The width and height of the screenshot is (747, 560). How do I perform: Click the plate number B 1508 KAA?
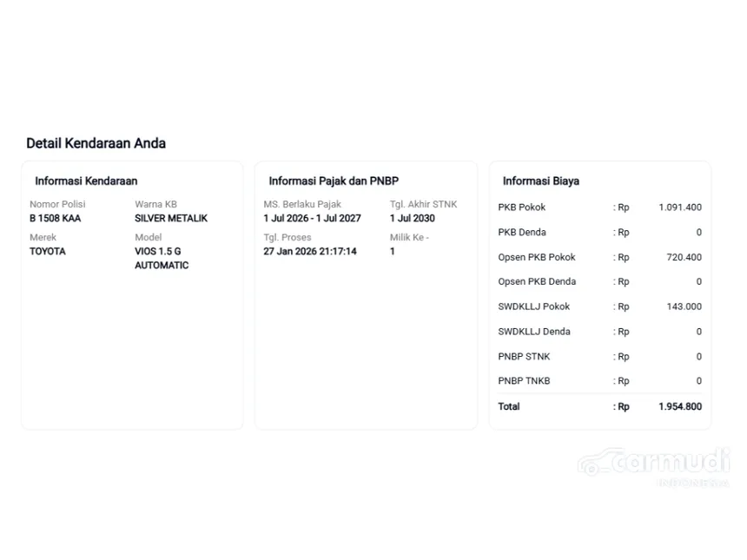pos(55,219)
